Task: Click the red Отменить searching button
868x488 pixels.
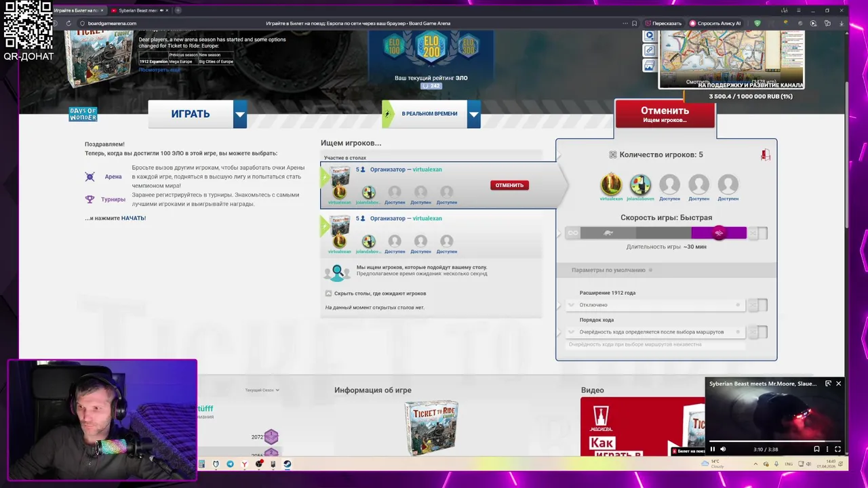Action: 665,114
